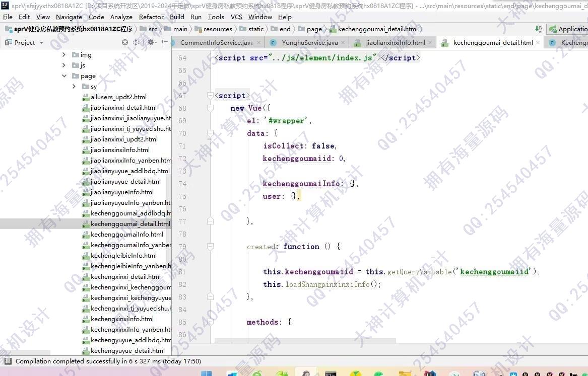Select kechenggoumaiInfo.html in the tree

click(x=127, y=235)
